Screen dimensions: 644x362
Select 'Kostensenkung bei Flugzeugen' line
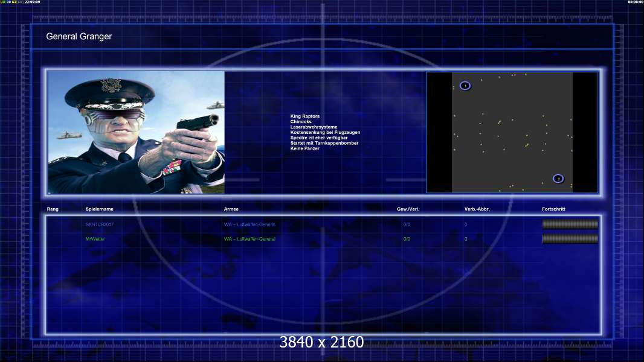click(x=325, y=132)
